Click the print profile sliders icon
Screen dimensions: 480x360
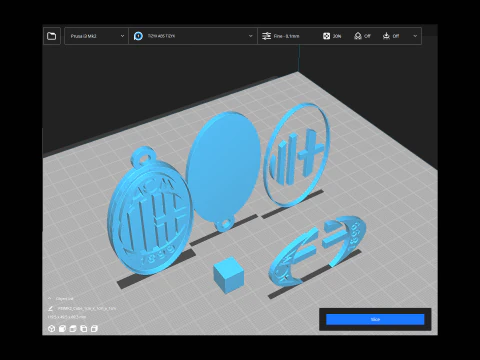click(x=266, y=36)
